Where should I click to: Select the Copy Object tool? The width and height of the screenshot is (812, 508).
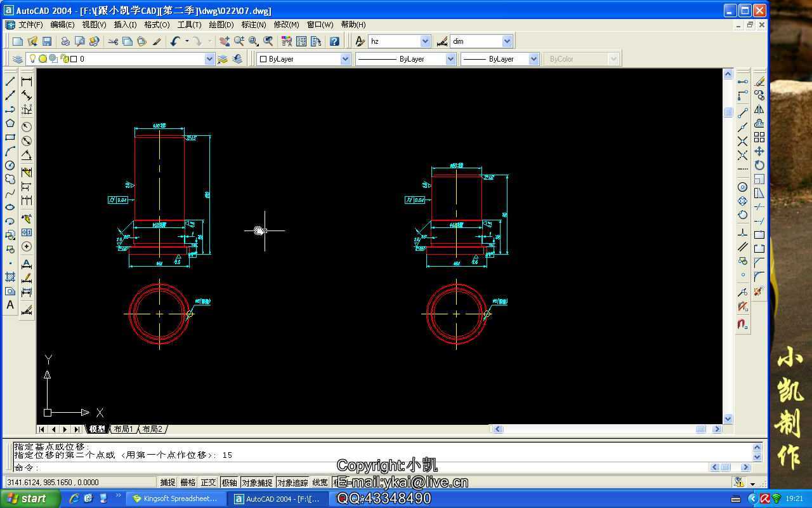759,95
